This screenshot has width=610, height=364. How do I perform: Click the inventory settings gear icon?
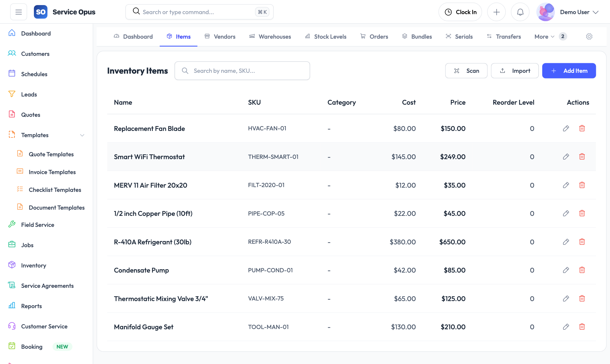(x=589, y=37)
